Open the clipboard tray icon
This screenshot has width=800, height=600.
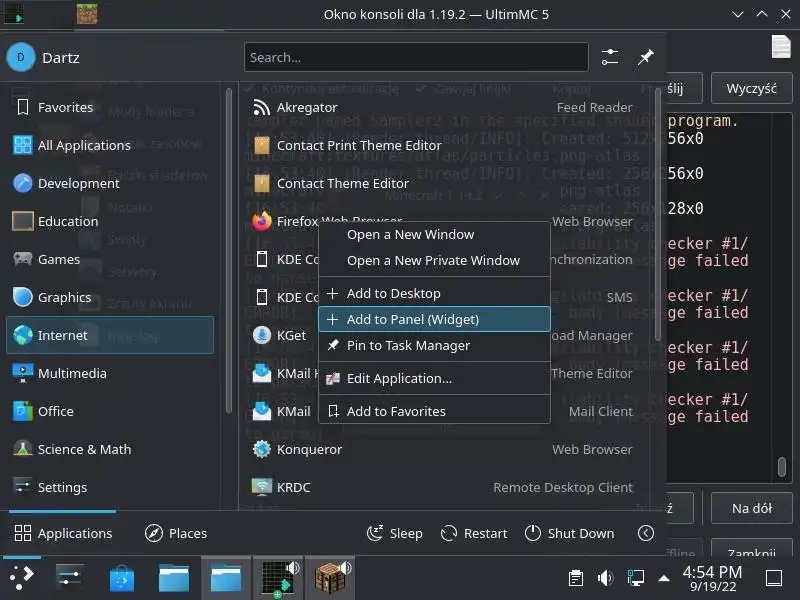[x=576, y=578]
